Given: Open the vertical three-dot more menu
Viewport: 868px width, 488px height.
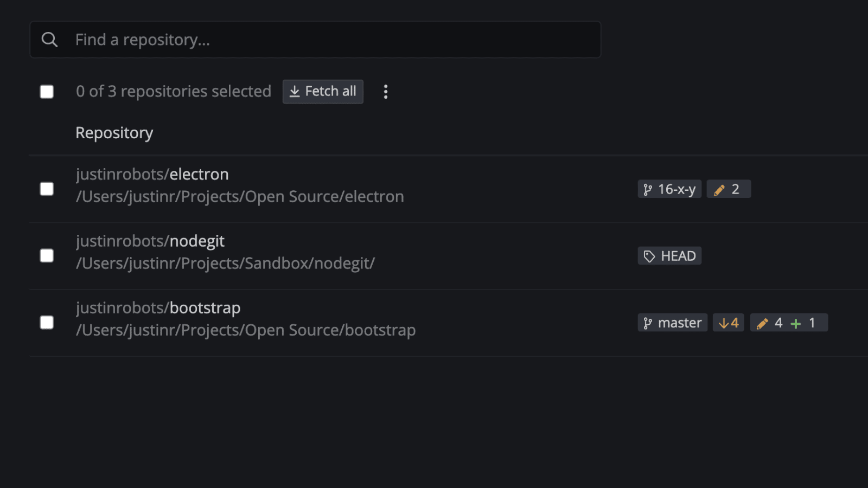Looking at the screenshot, I should click(x=386, y=92).
